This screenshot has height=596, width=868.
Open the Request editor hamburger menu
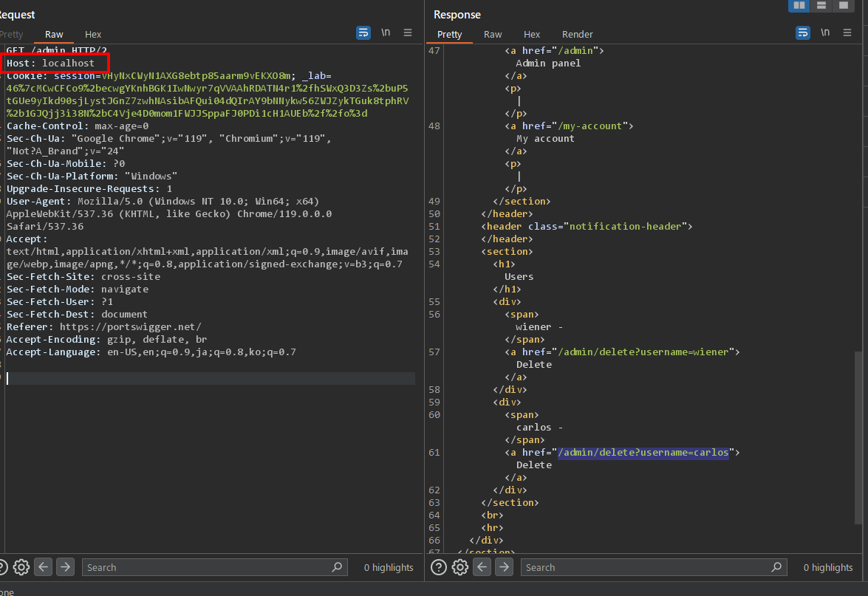tap(408, 32)
